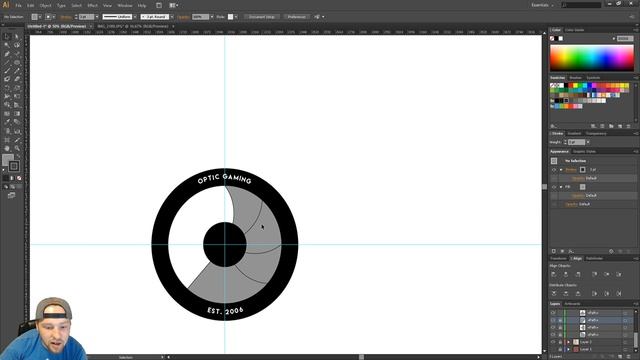Open the Essentials workspace dropdown
The width and height of the screenshot is (640, 360).
point(542,5)
